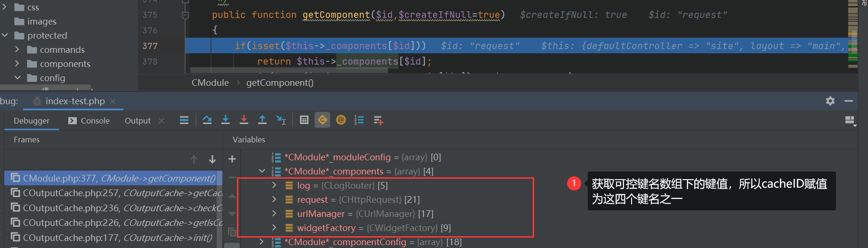868x248 pixels.
Task: Click the red Force Step Into icon
Action: pos(244,120)
